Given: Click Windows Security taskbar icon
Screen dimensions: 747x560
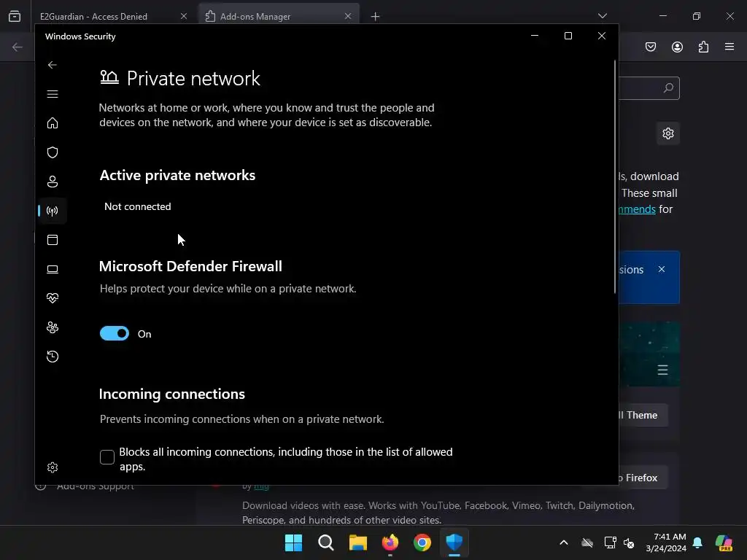Looking at the screenshot, I should (x=454, y=542).
